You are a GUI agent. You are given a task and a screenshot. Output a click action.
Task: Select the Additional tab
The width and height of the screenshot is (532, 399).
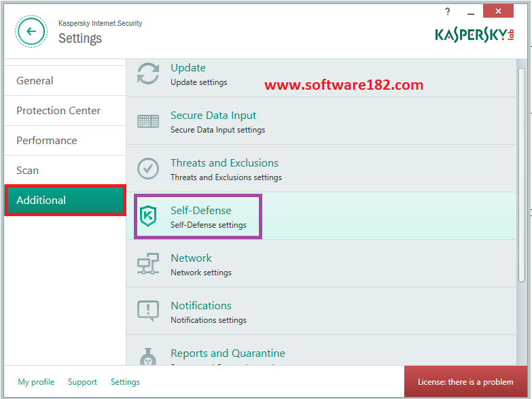65,201
